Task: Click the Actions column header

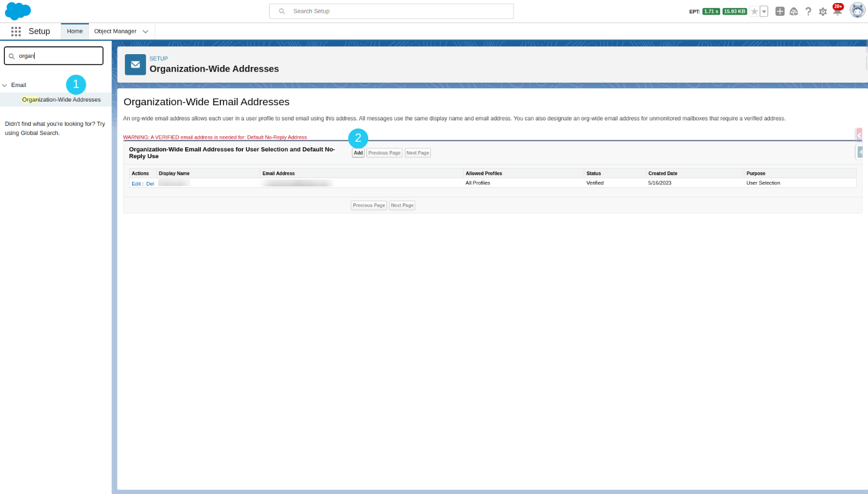Action: click(140, 173)
